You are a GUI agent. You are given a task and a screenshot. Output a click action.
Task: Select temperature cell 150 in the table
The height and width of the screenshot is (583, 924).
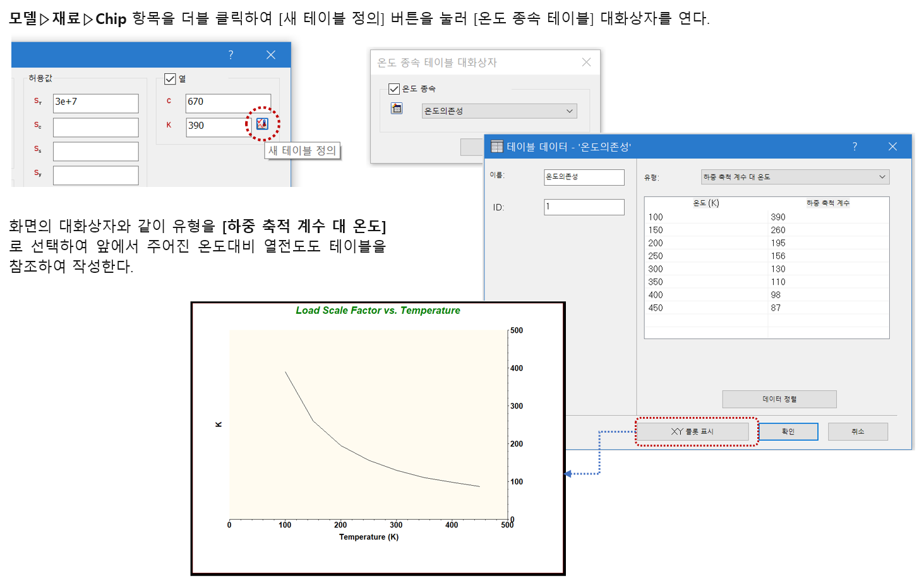coord(706,230)
